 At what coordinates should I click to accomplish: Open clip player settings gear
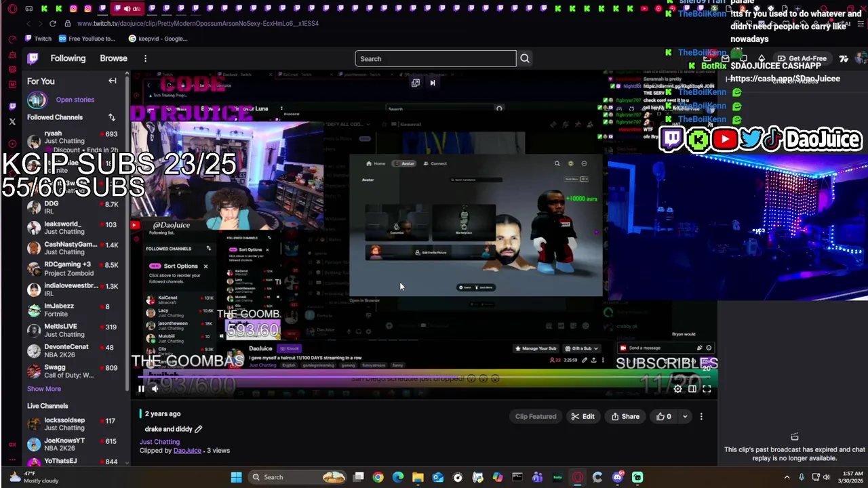[x=677, y=389]
